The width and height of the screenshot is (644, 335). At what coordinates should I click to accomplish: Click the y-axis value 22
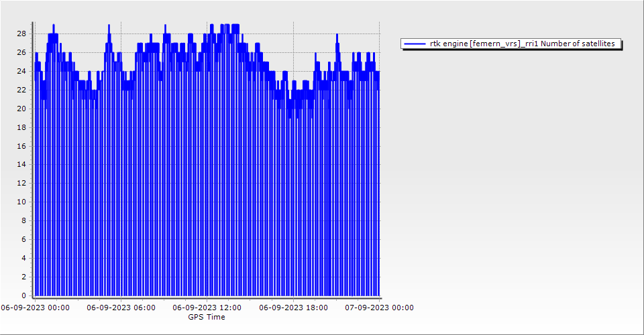21,90
